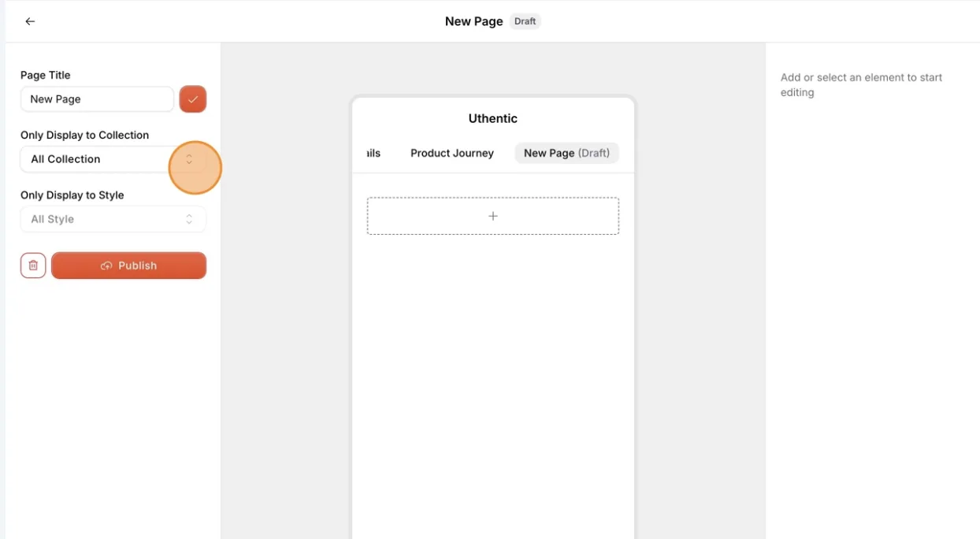Delete the page using the trash icon
The height and width of the screenshot is (539, 980).
click(x=33, y=266)
